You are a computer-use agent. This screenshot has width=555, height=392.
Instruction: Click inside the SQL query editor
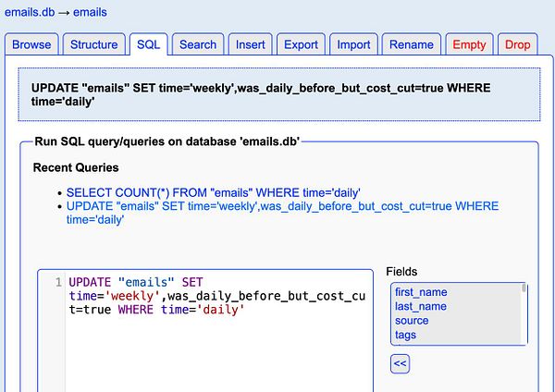(205, 330)
